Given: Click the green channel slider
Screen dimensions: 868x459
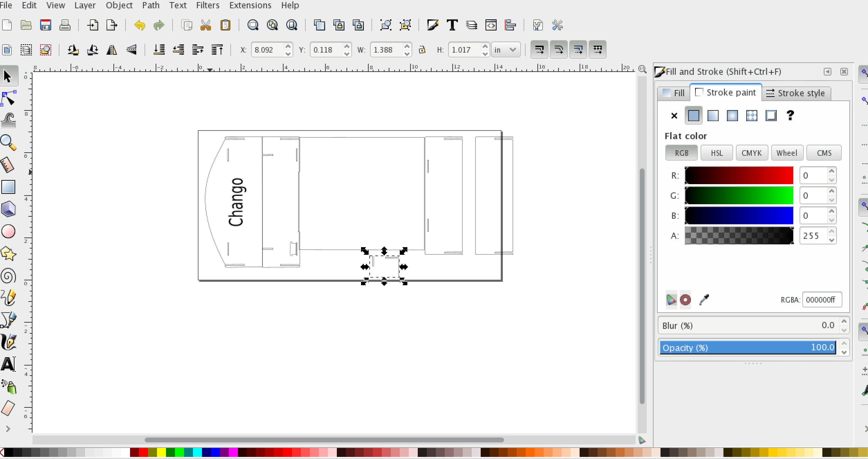Looking at the screenshot, I should [739, 196].
